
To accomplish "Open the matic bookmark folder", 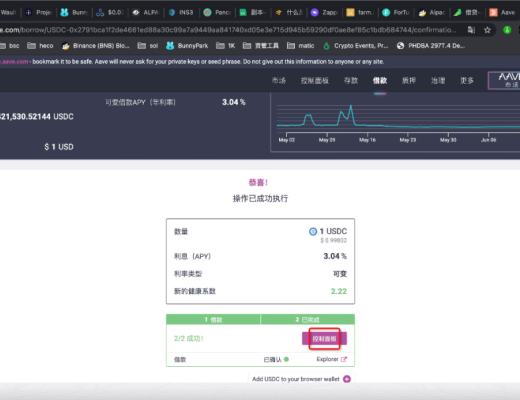I will click(x=300, y=46).
